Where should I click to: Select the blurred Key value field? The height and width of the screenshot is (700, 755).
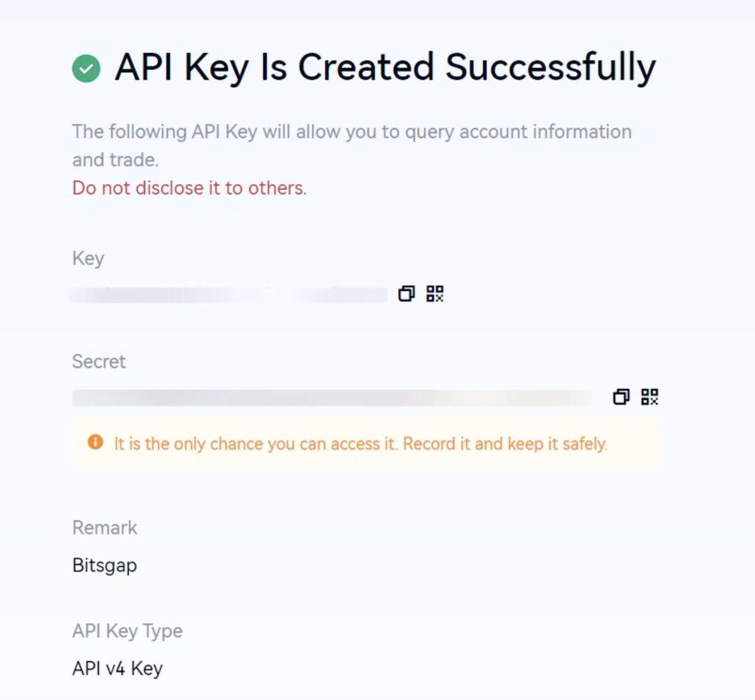click(x=227, y=295)
